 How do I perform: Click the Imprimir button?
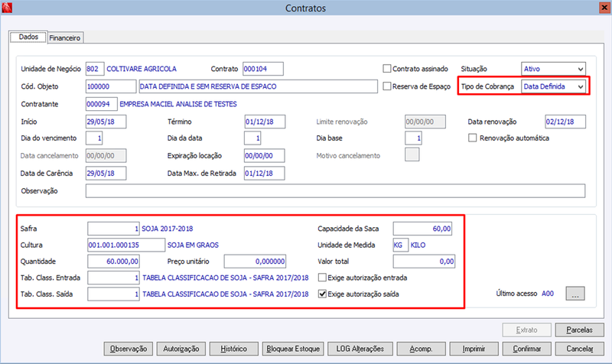tap(474, 349)
